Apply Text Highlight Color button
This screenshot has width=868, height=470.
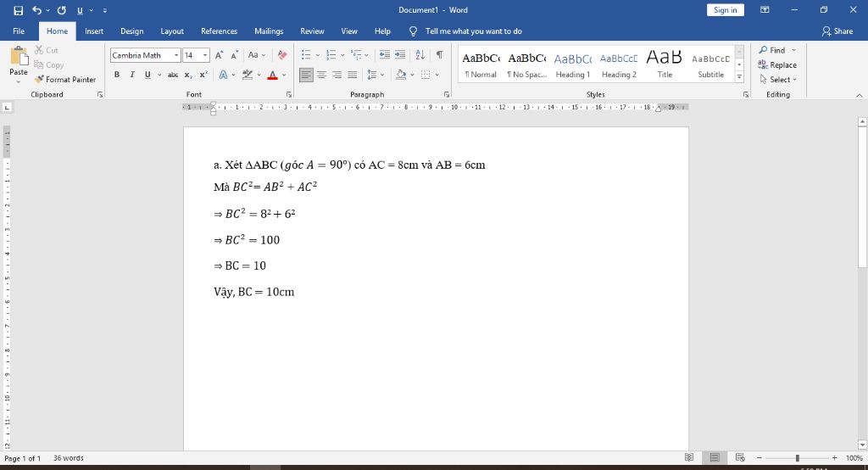pos(248,75)
